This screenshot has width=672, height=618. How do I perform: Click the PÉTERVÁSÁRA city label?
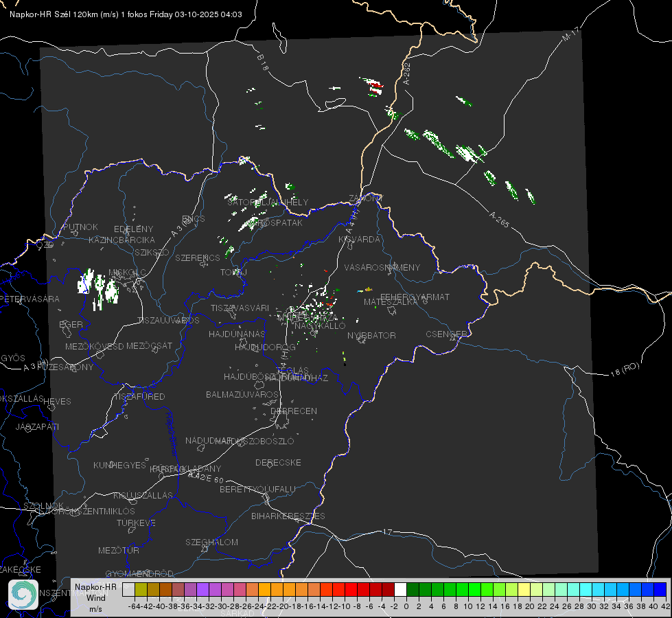[x=30, y=299]
